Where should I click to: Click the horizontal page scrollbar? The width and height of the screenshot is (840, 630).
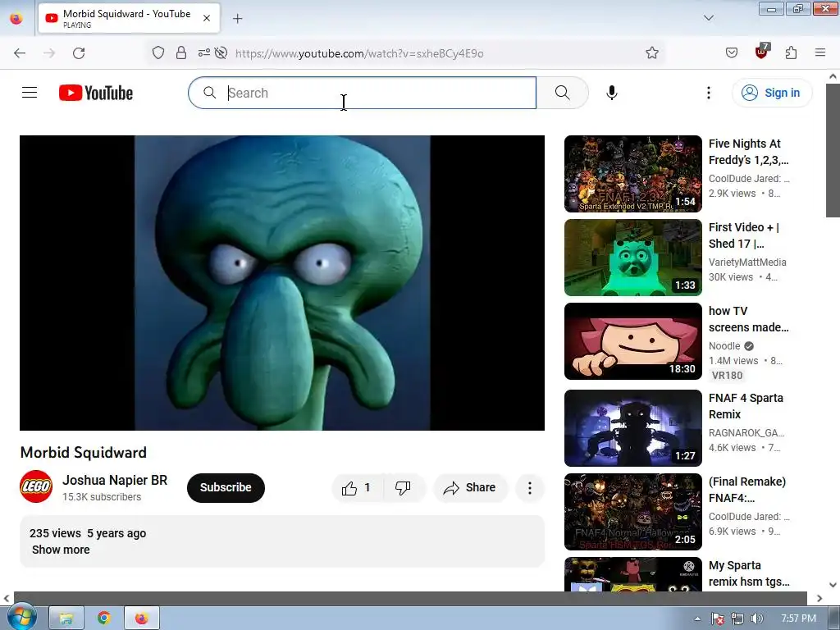[x=410, y=598]
